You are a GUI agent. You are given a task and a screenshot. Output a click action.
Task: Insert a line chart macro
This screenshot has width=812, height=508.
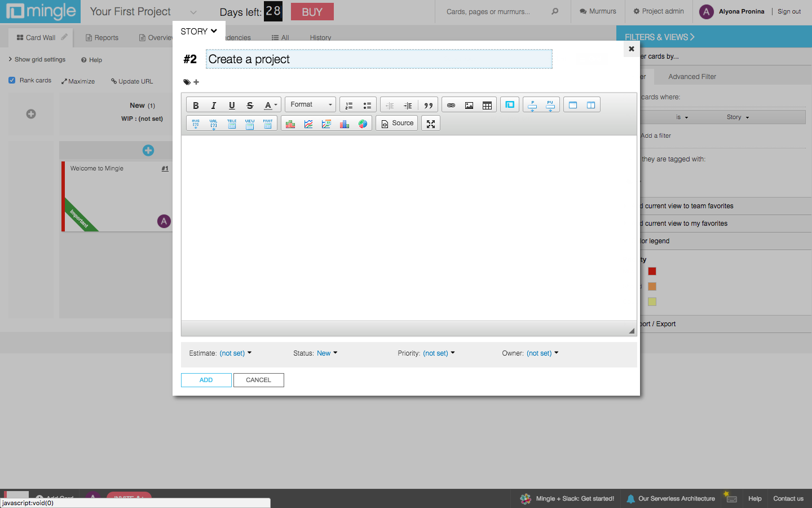[308, 124]
